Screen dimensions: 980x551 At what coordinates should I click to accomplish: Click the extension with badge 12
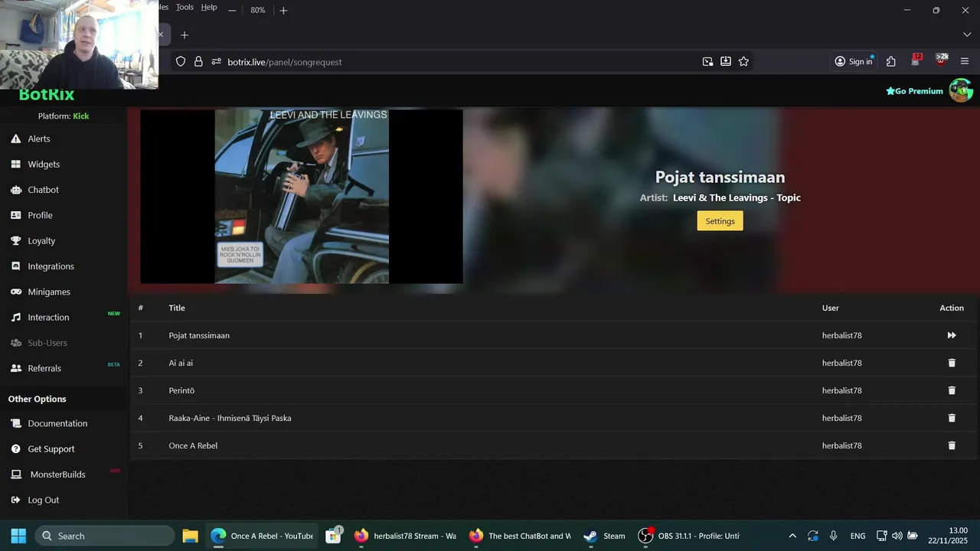point(916,61)
